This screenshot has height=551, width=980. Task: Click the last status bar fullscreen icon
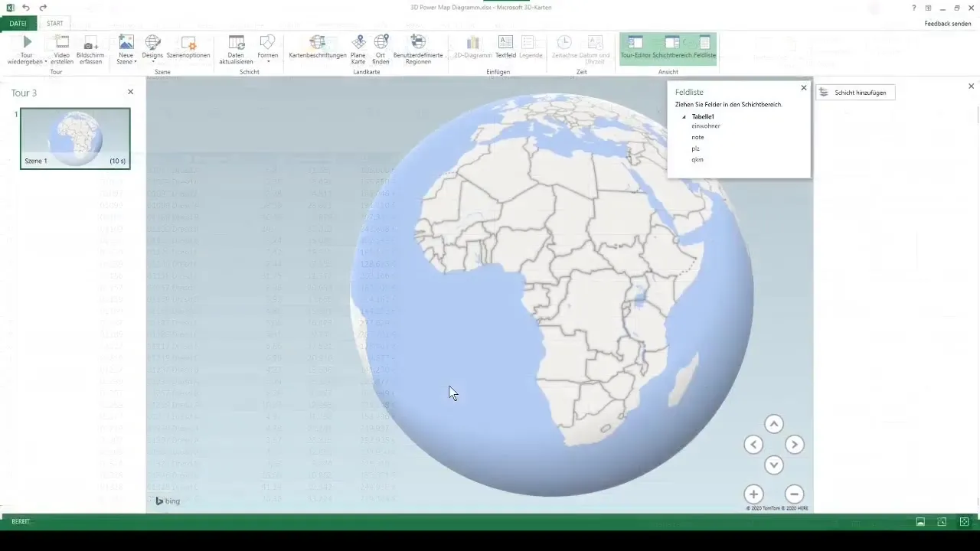click(x=964, y=521)
